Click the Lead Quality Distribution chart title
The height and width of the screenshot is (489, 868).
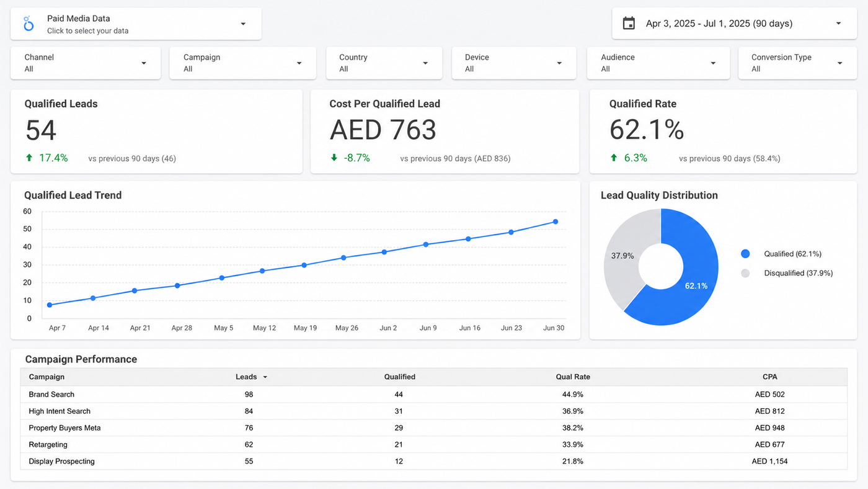(659, 195)
